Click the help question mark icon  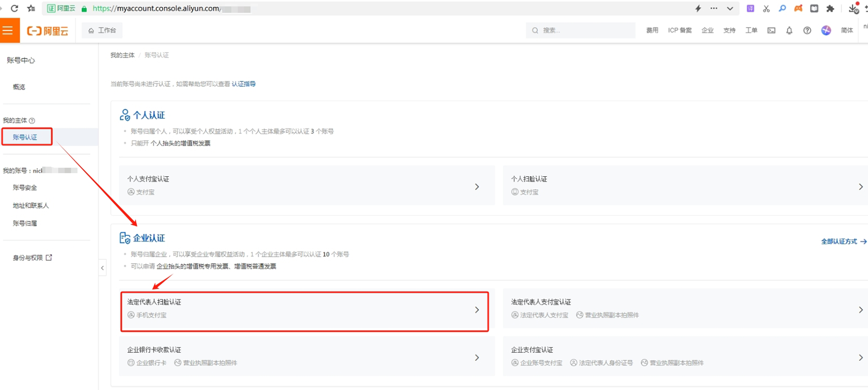(x=807, y=30)
